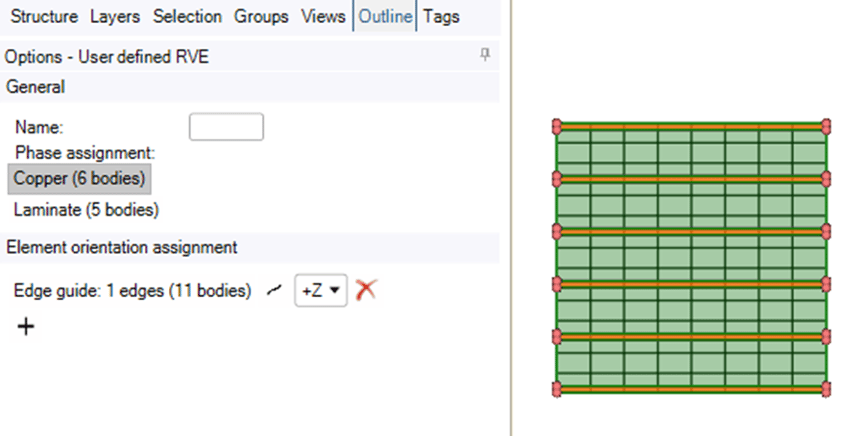The height and width of the screenshot is (436, 846).
Task: Select the Laminate (5 bodies) phase
Action: pyautogui.click(x=86, y=210)
